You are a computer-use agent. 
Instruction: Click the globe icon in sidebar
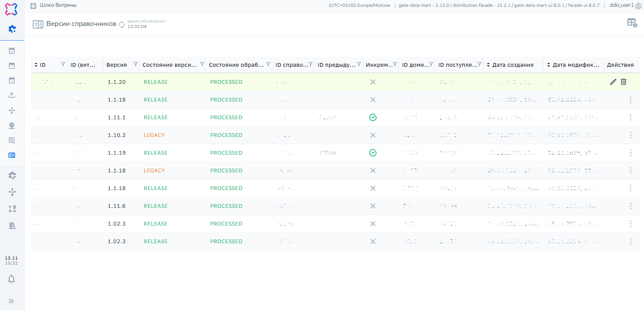click(12, 125)
